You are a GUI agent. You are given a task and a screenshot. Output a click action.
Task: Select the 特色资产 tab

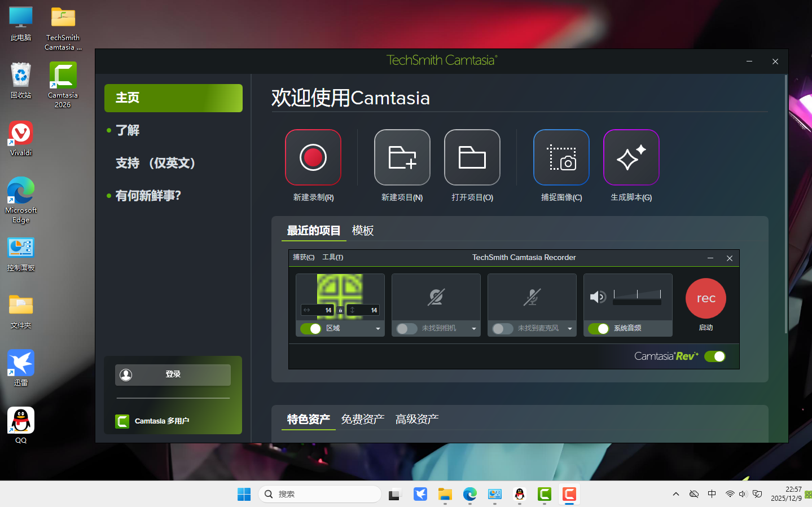309,419
